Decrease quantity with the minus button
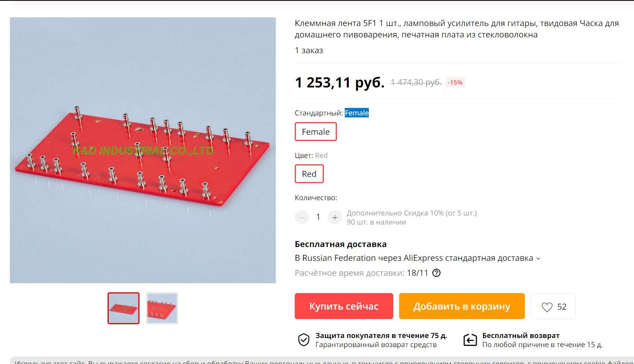634x364 pixels. (x=302, y=217)
